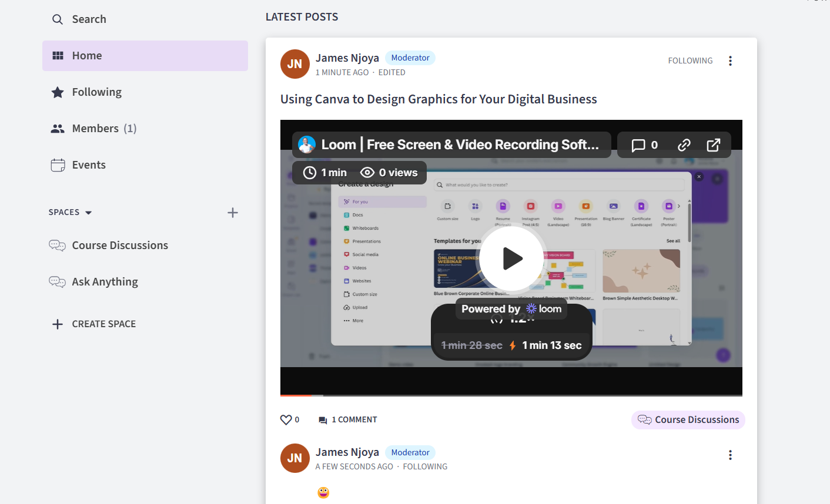
Task: Click the CREATE SPACE button
Action: click(94, 324)
